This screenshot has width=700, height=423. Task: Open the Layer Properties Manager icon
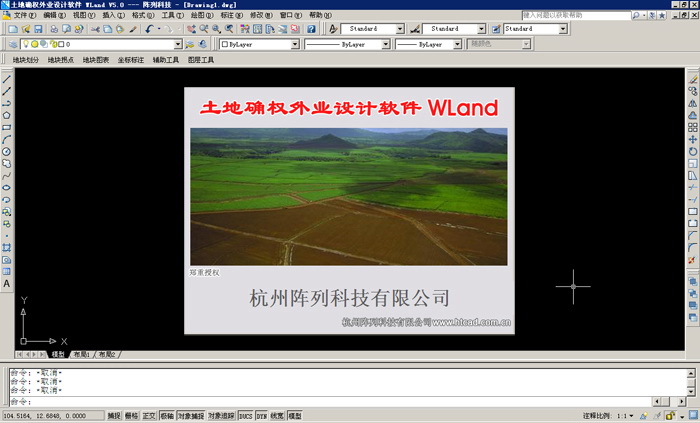coord(13,44)
